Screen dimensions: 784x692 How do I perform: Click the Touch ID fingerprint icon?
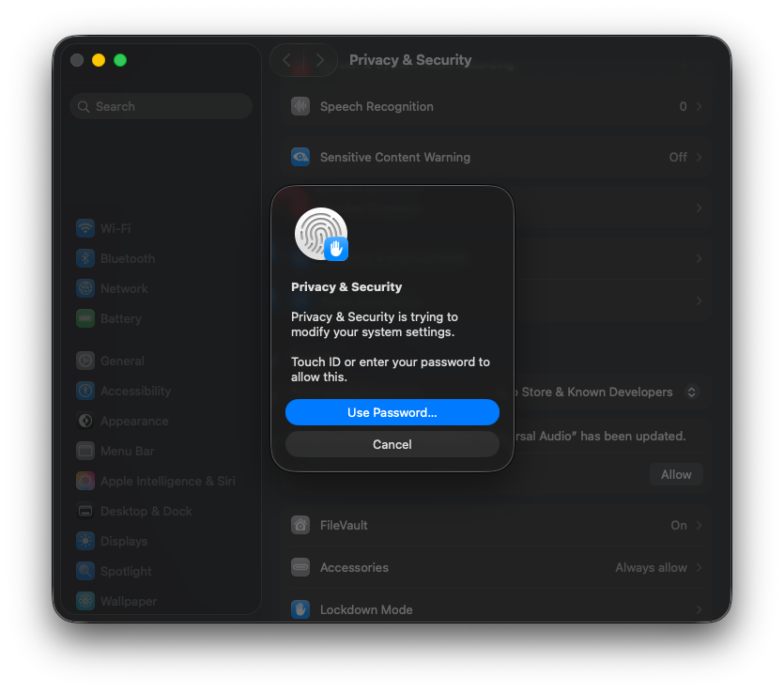point(321,234)
